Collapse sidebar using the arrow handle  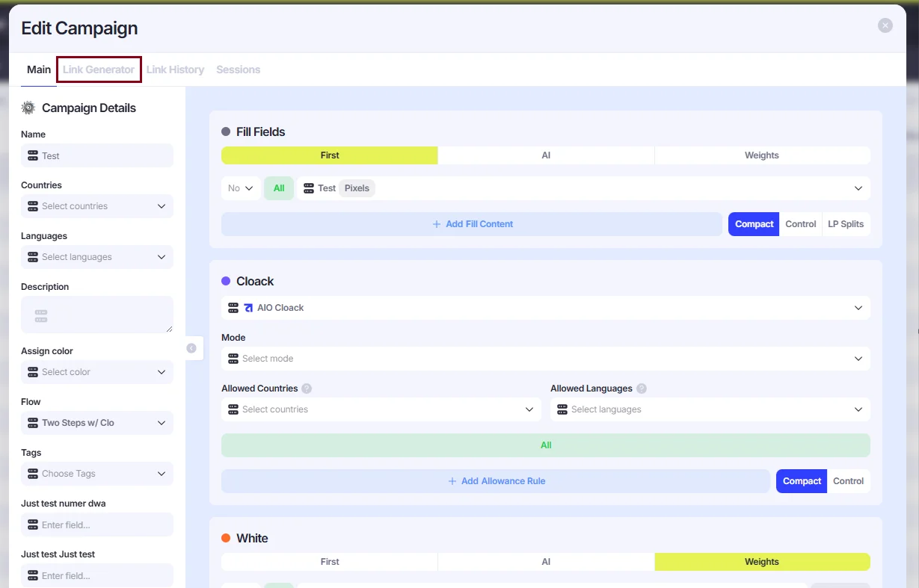191,348
